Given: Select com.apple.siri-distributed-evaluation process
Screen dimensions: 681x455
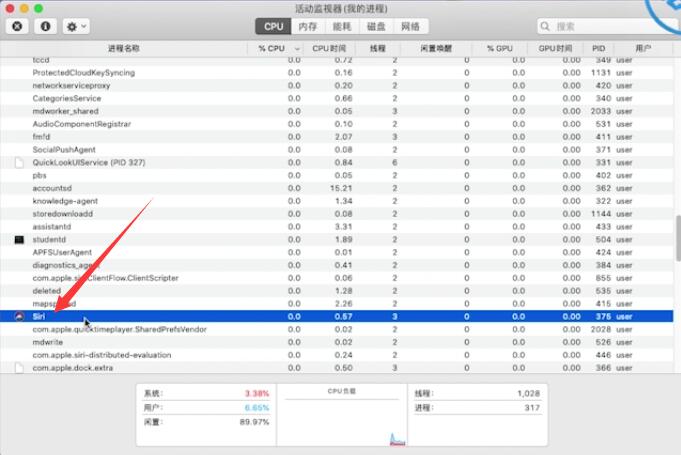Looking at the screenshot, I should [102, 355].
